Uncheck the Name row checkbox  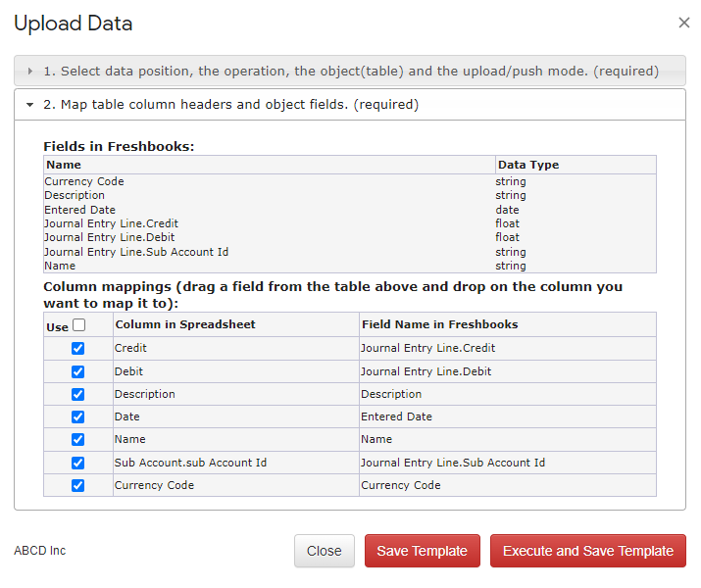click(77, 439)
